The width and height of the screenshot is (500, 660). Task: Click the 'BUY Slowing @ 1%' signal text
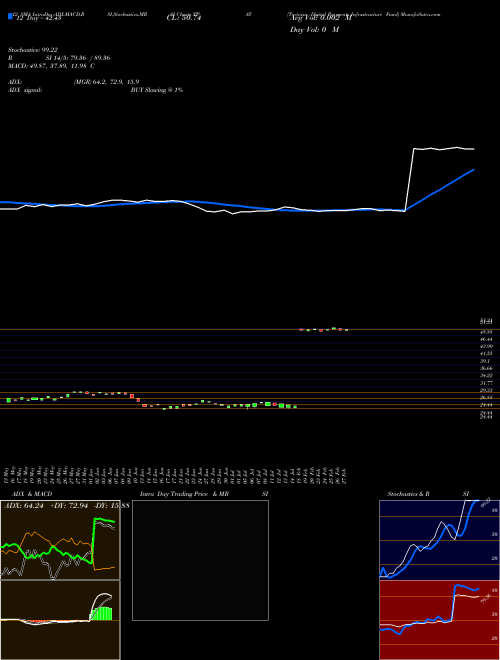click(157, 90)
